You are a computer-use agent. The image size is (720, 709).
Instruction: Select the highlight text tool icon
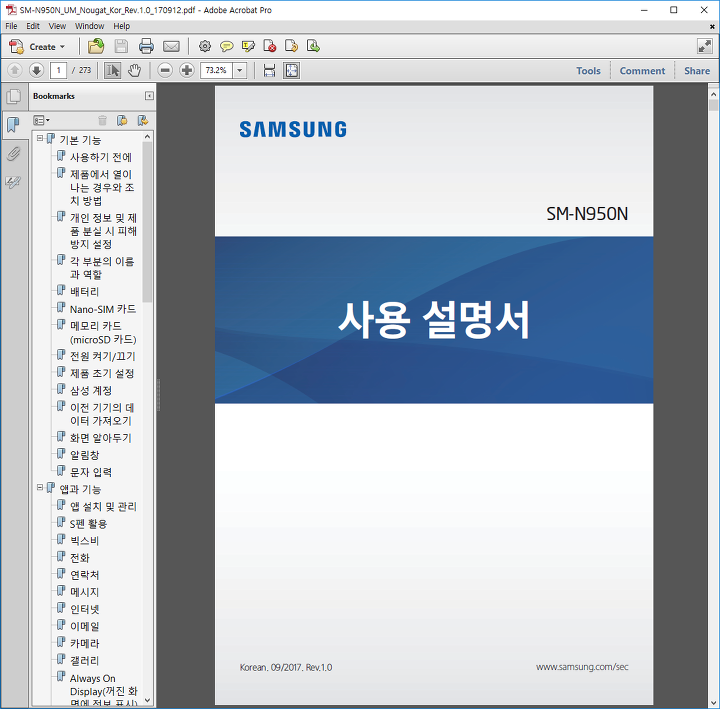point(248,46)
